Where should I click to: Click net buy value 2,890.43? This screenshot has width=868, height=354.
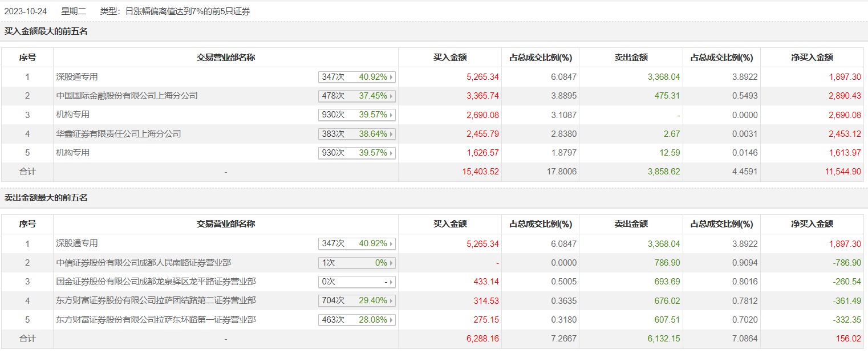845,96
